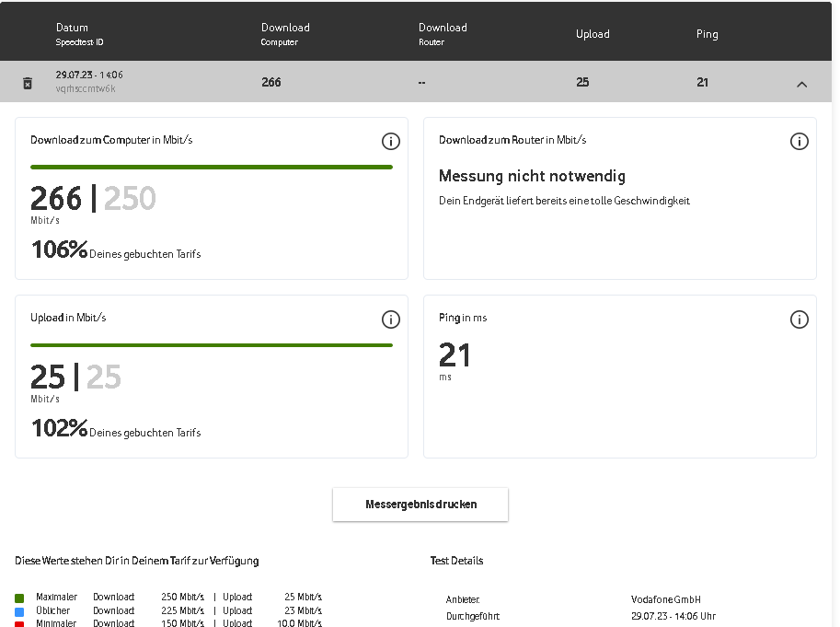This screenshot has height=627, width=840.
Task: Click the Download Computer column header
Action: pyautogui.click(x=285, y=34)
